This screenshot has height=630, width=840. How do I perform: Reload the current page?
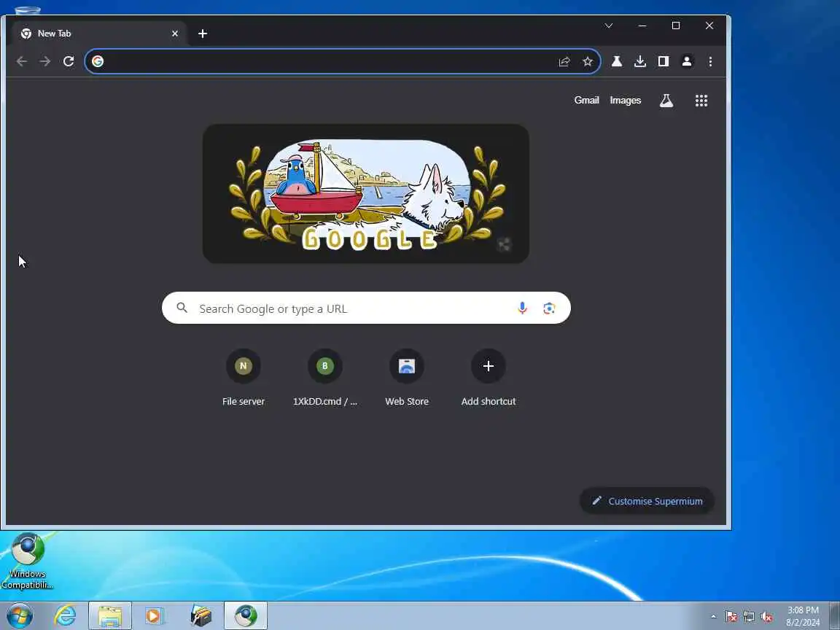point(69,61)
